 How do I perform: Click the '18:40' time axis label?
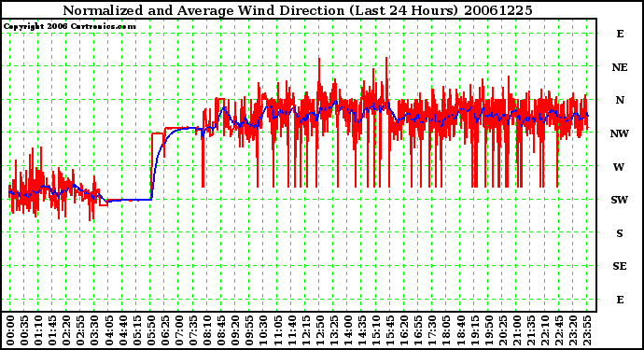pyautogui.click(x=460, y=330)
